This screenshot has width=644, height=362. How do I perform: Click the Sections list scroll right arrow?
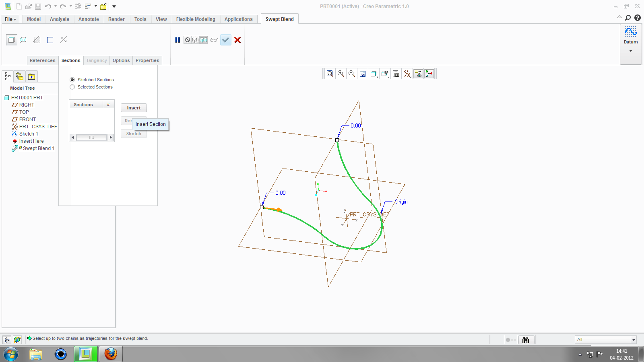pos(111,138)
